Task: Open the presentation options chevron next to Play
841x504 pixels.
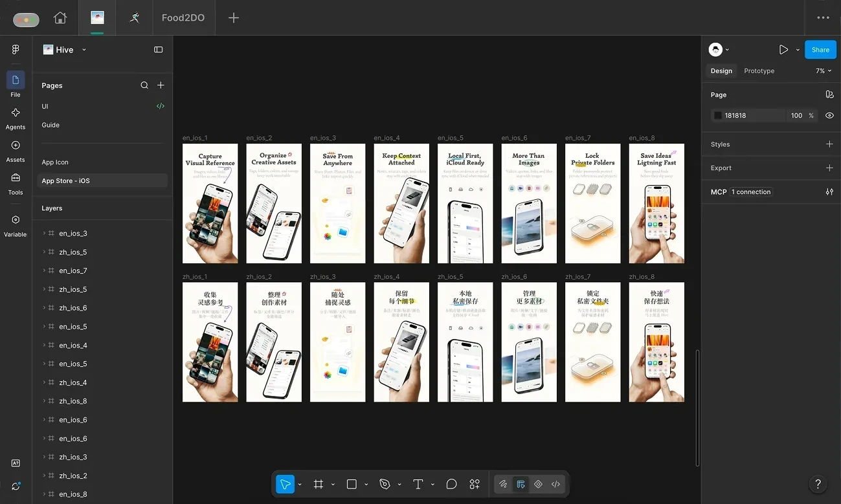Action: (x=798, y=50)
